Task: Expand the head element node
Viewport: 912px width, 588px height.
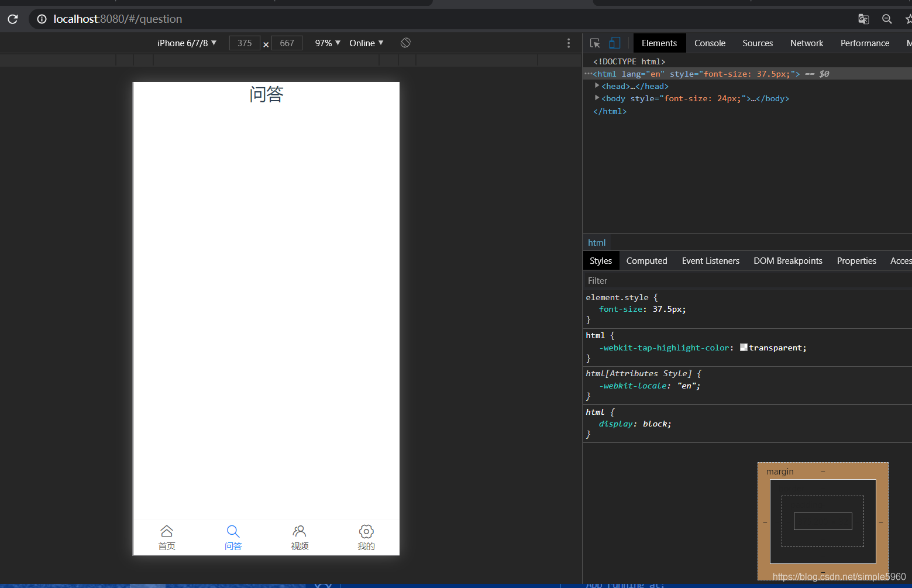Action: [x=597, y=86]
